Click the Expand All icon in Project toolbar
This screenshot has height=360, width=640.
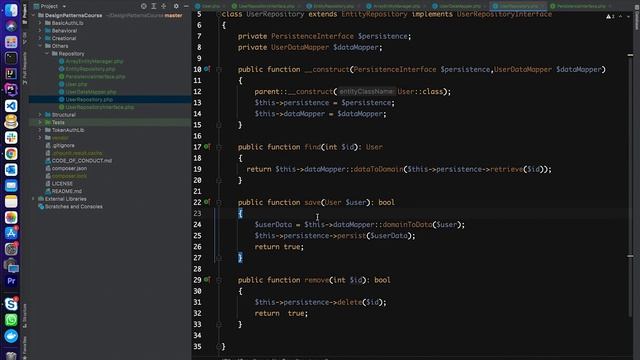[154, 6]
